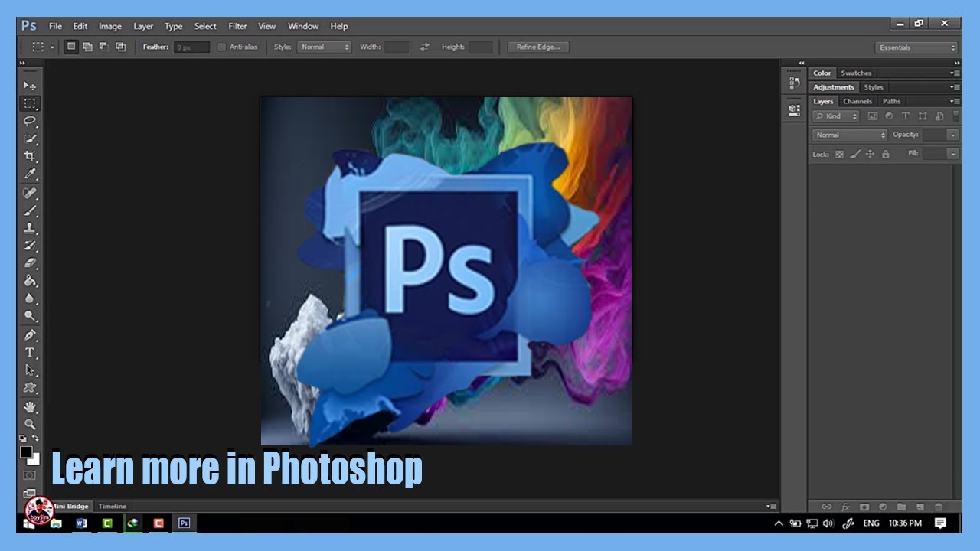Open the Opacity dropdown arrow

(x=952, y=135)
